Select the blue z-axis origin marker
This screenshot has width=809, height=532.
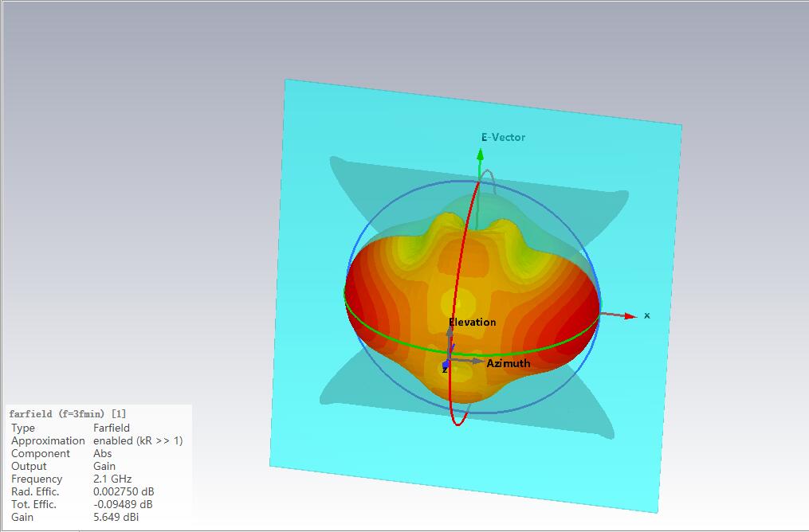446,365
